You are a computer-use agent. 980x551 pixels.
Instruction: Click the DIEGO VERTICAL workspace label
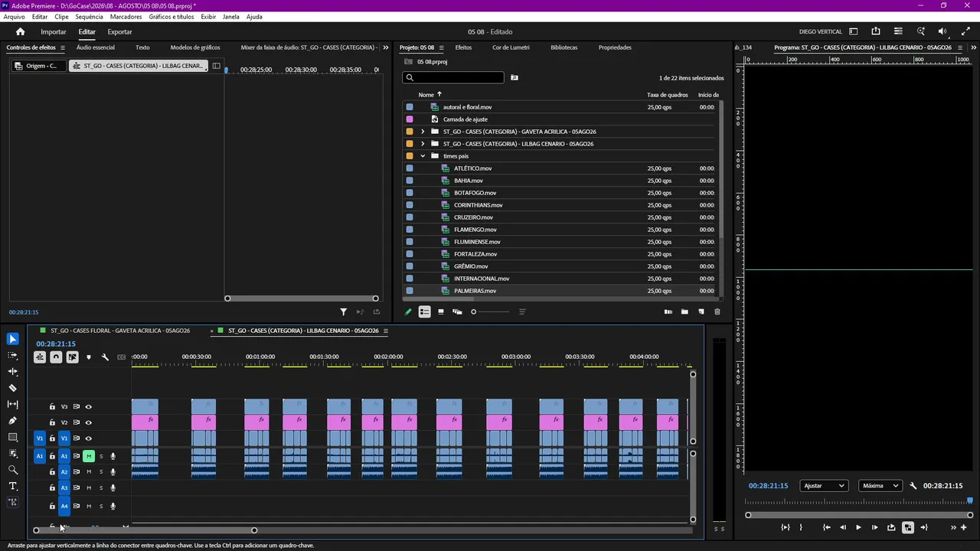point(821,31)
